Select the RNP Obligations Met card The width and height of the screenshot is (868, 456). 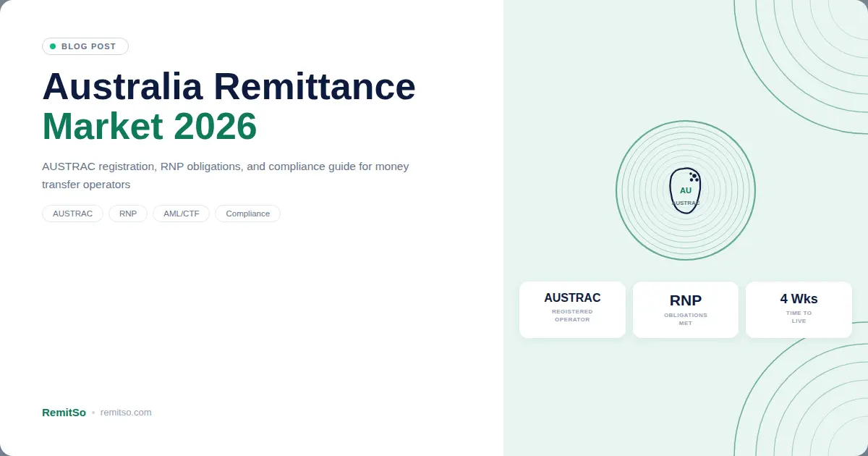click(686, 309)
